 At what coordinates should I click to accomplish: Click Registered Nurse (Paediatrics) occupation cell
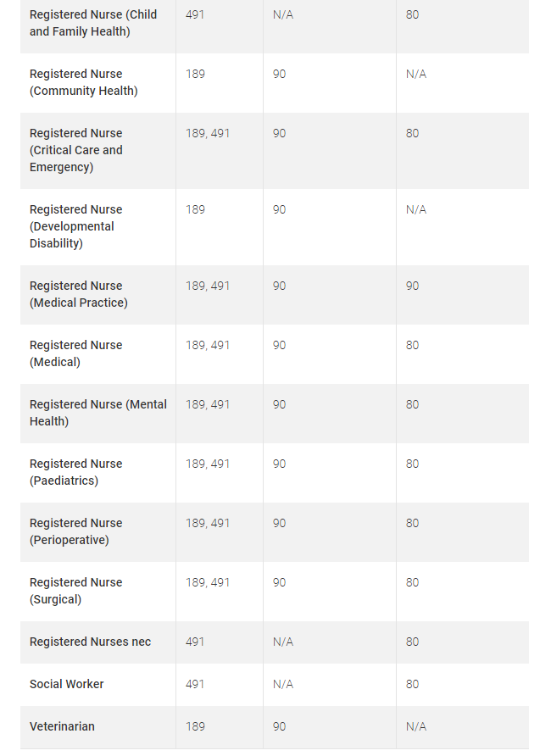click(76, 472)
